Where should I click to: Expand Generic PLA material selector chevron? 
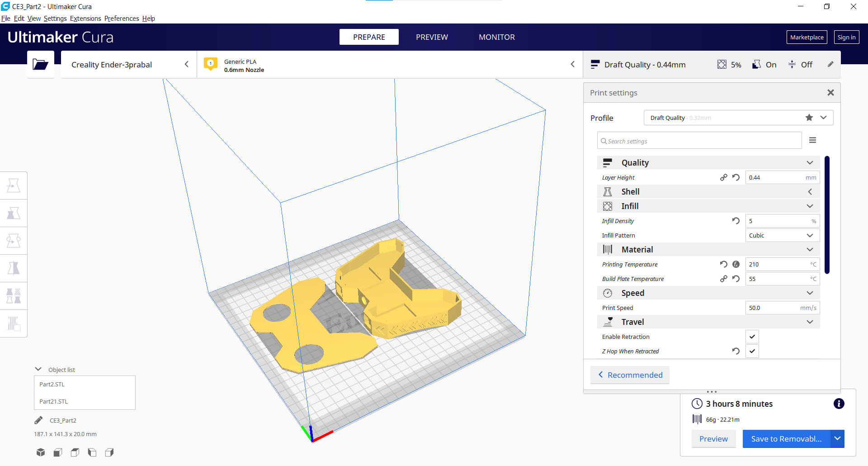(572, 64)
